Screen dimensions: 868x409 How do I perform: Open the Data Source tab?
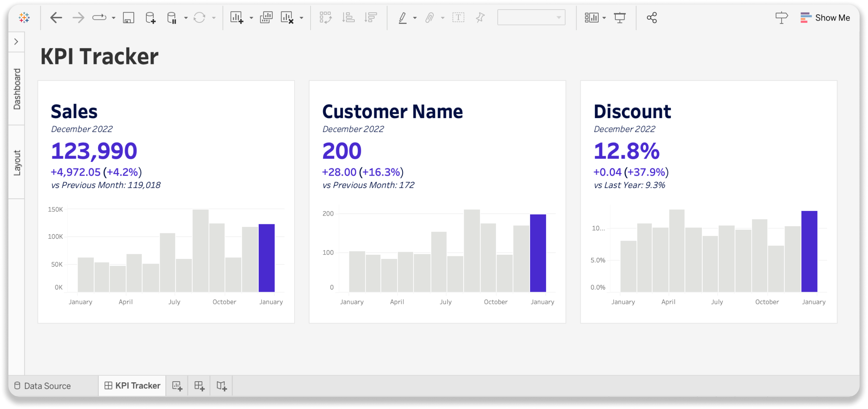tap(42, 386)
